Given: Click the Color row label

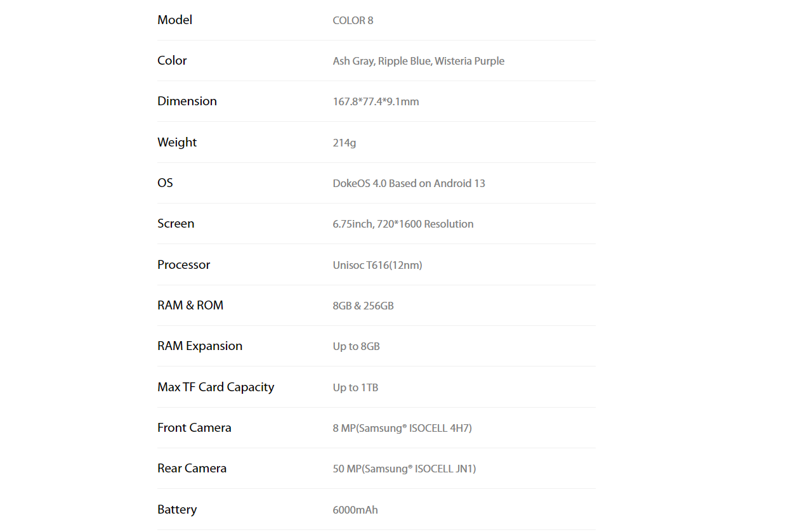Looking at the screenshot, I should click(172, 60).
